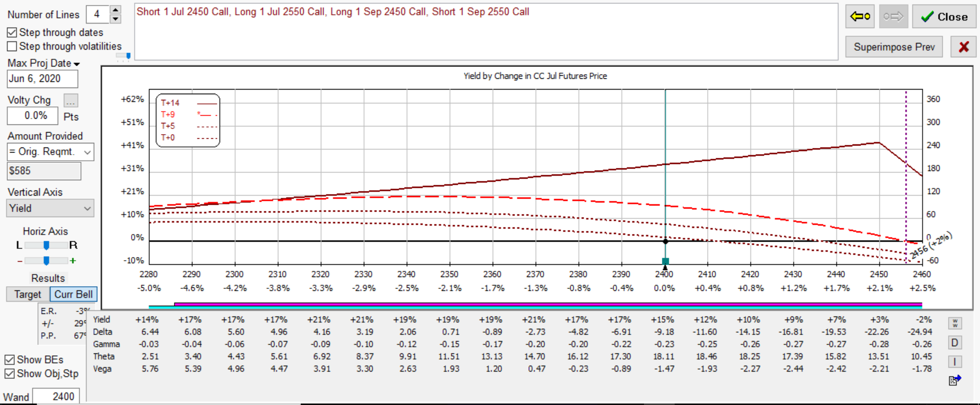This screenshot has height=405, width=980.
Task: Click the '2350' price label on horizontal axis
Action: tap(450, 274)
